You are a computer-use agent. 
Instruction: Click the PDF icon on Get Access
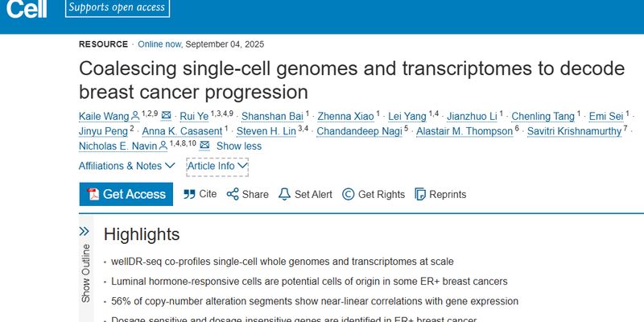[x=93, y=194]
